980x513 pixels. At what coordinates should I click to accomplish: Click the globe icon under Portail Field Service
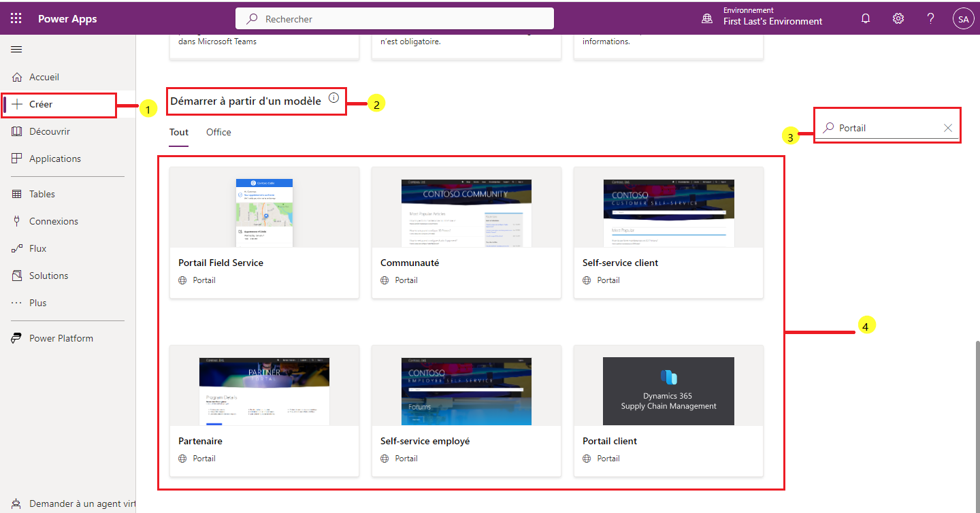point(183,280)
